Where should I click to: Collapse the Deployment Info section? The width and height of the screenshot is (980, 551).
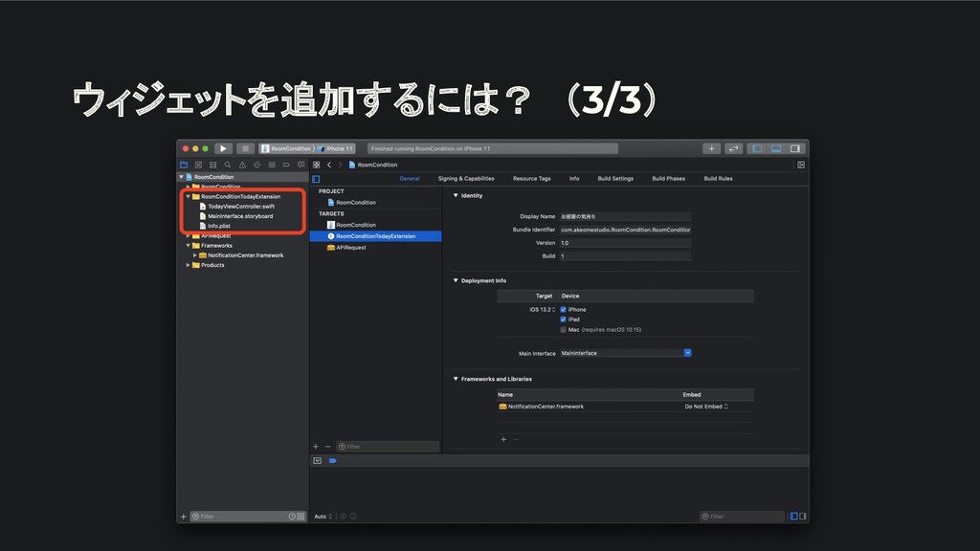[456, 280]
